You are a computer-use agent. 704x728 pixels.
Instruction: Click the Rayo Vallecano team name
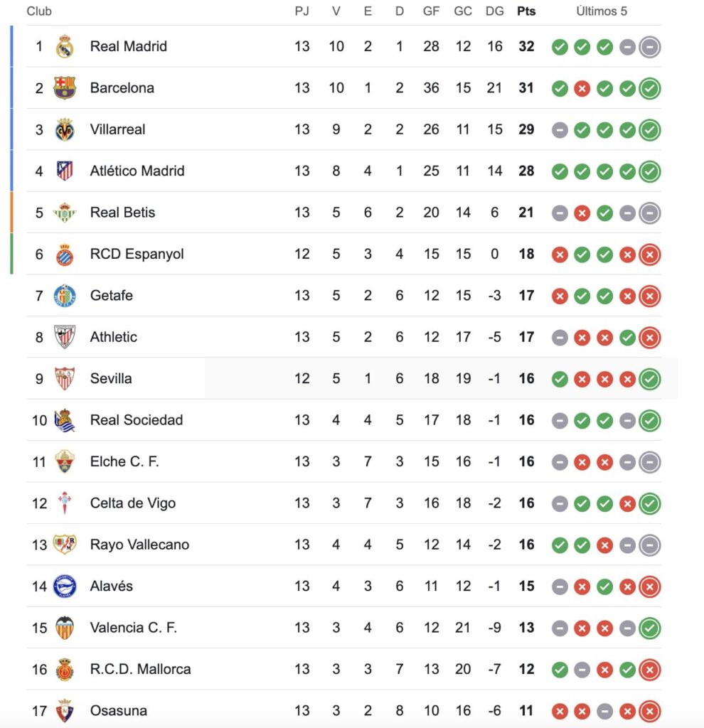pyautogui.click(x=139, y=545)
